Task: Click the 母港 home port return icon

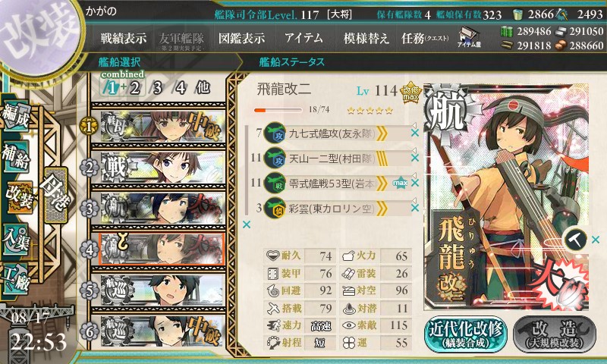Action: [x=56, y=195]
